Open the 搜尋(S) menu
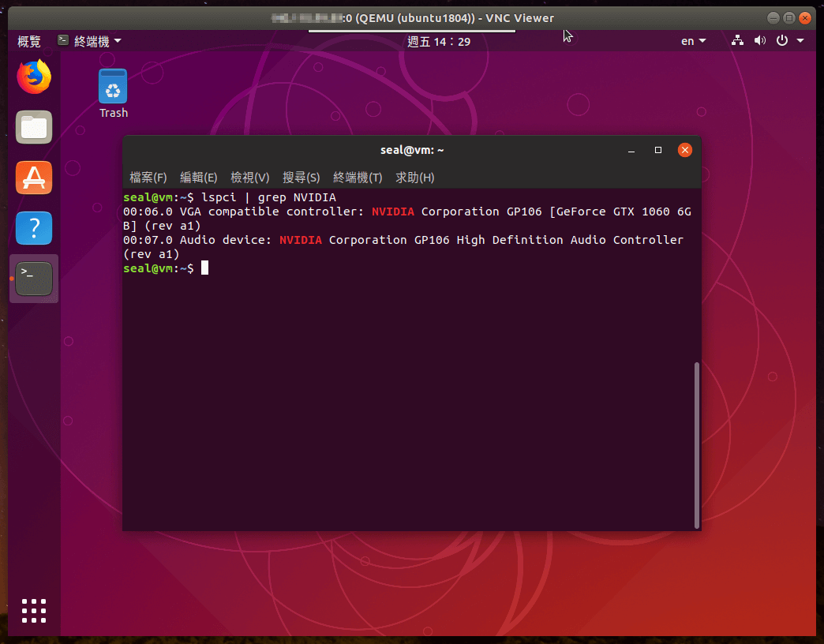824x644 pixels. coord(301,178)
